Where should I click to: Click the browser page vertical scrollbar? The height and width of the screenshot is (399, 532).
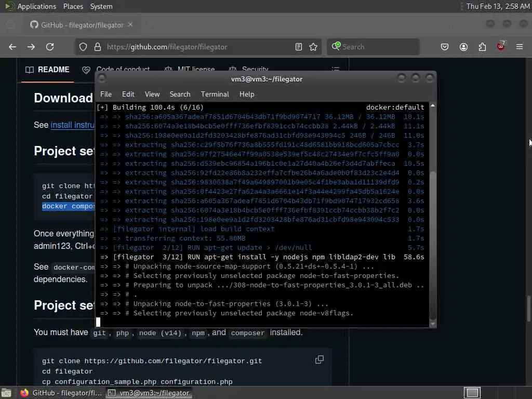[x=528, y=309]
